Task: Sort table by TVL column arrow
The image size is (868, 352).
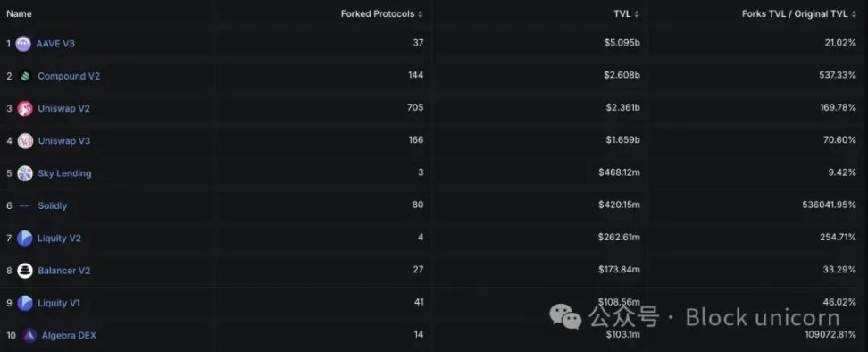Action: 637,14
